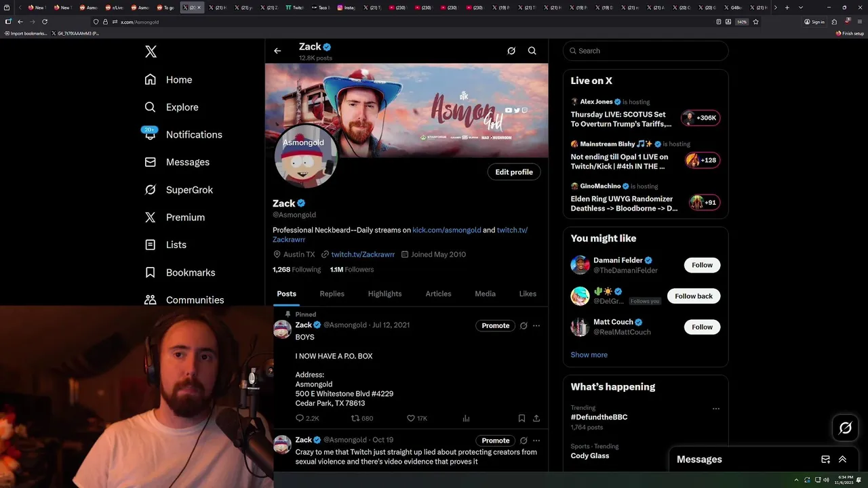Click Sign in on browser toolbar
The image size is (868, 488).
click(x=814, y=22)
